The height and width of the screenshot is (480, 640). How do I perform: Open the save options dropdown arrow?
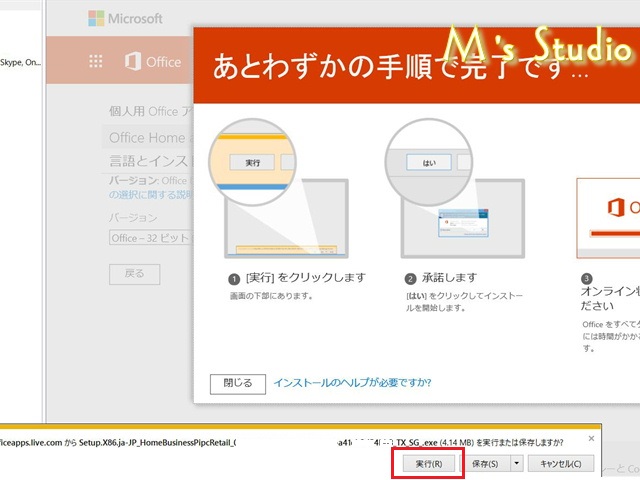click(516, 464)
